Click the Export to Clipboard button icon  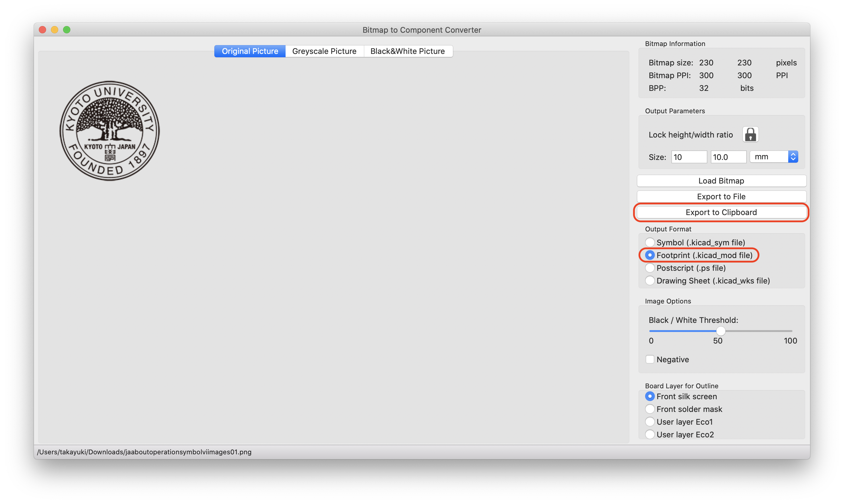[720, 212]
